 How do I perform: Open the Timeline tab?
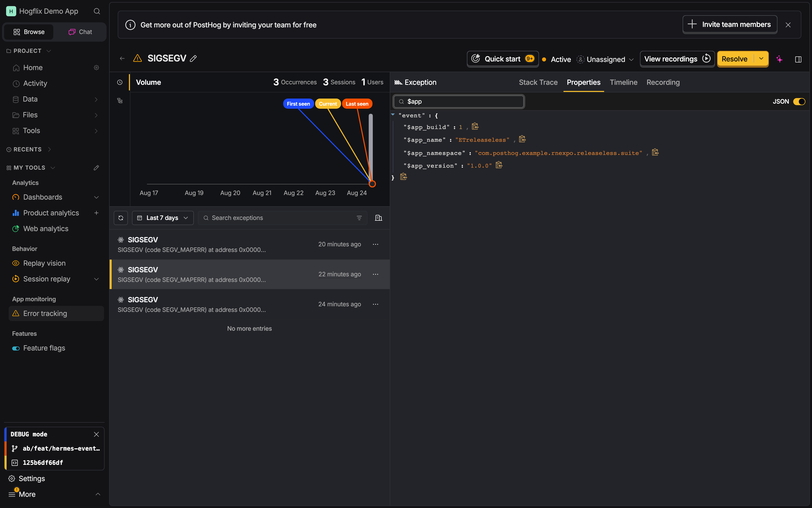[623, 82]
